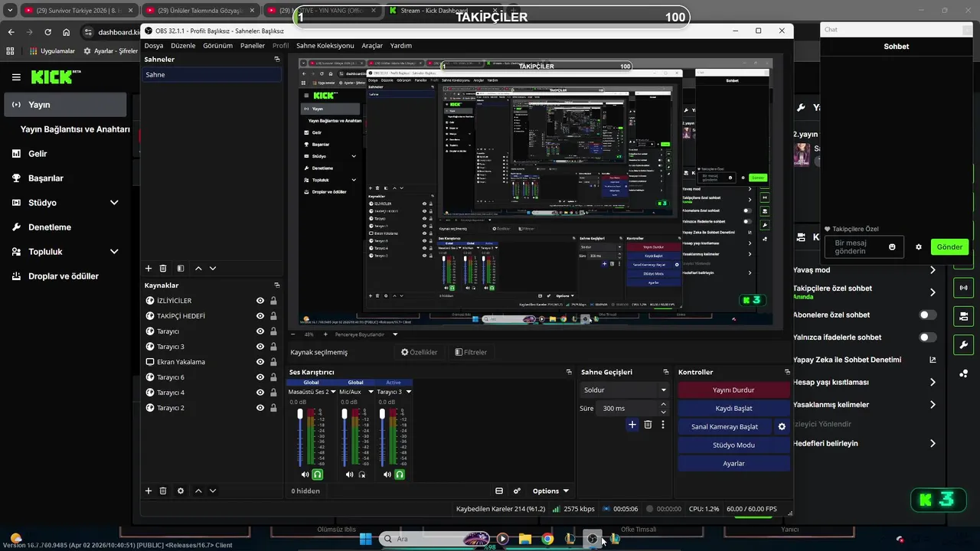Move source up in Kaynaklar toolbar

click(x=198, y=491)
